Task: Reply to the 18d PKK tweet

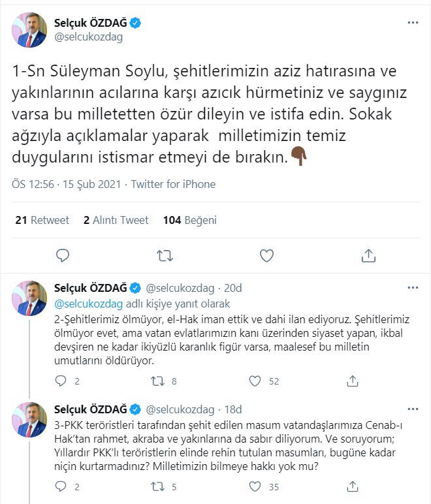Action: click(61, 486)
